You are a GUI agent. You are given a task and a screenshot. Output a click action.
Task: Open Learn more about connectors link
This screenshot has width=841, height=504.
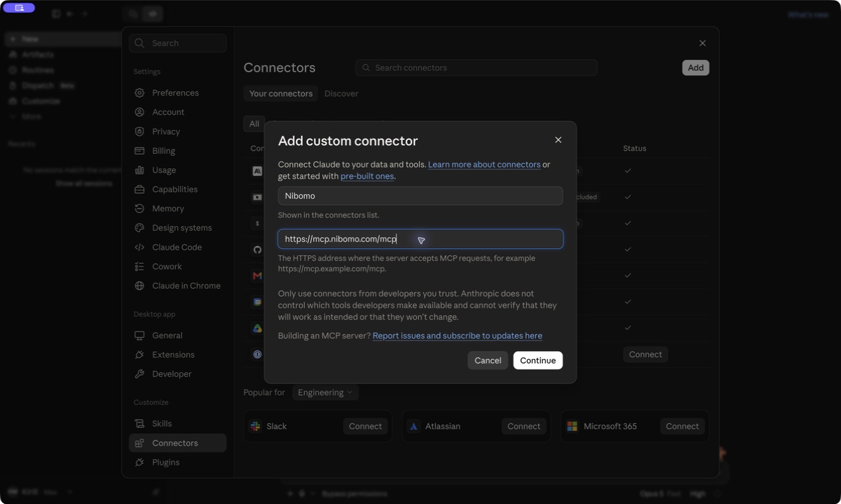pos(484,164)
